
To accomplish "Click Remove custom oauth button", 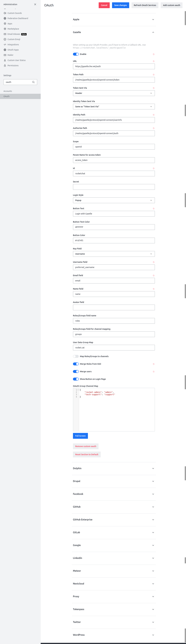I will (x=86, y=446).
